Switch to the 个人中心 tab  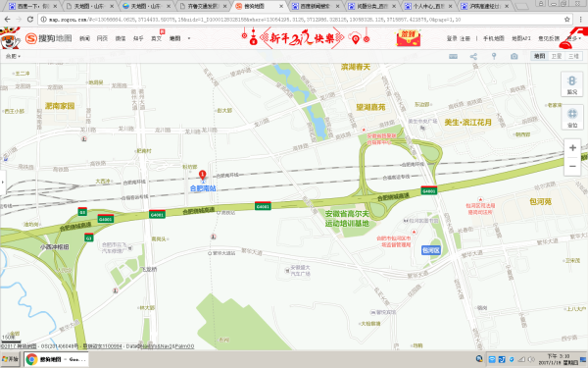click(x=428, y=6)
